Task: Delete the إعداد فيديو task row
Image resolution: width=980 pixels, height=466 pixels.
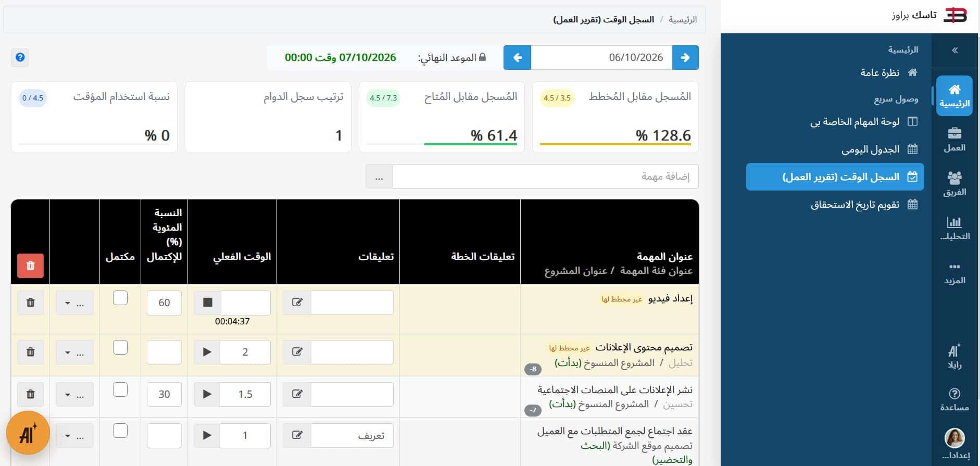Action: (x=30, y=303)
